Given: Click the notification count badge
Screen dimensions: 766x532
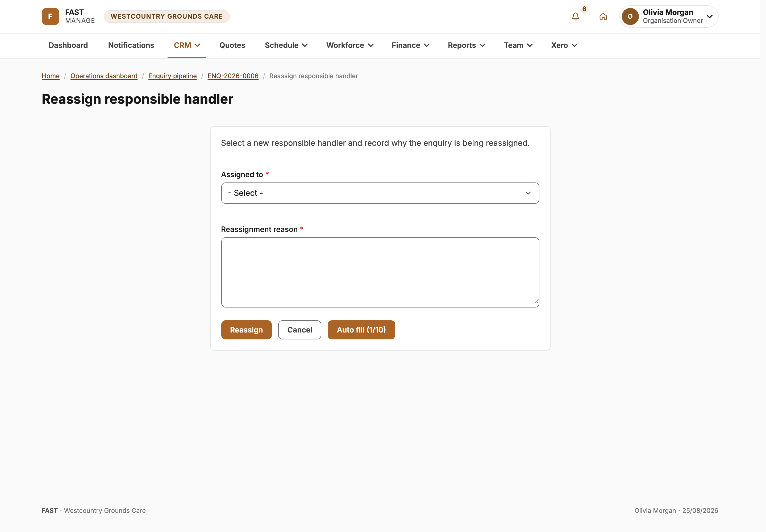Looking at the screenshot, I should [x=584, y=9].
